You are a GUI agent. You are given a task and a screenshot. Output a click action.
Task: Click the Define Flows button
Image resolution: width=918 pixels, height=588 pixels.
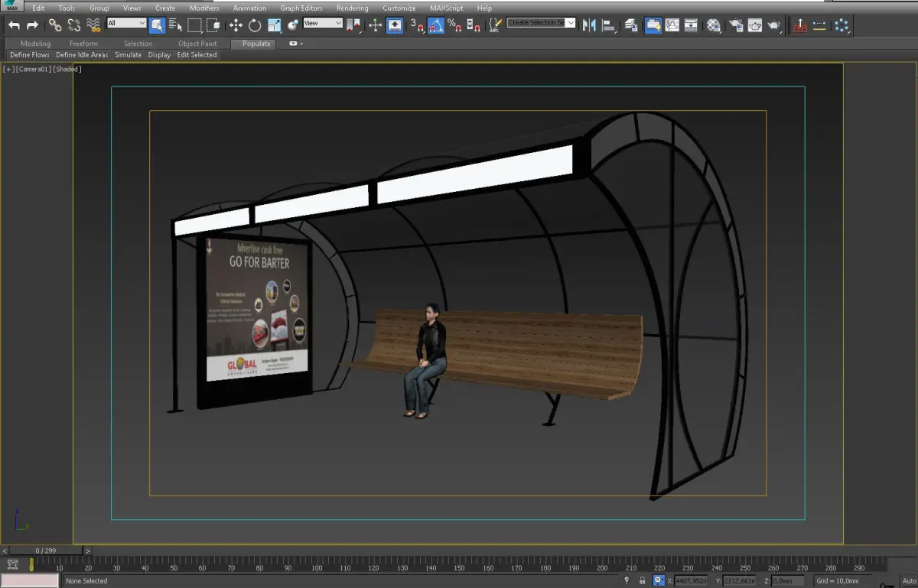pos(30,55)
